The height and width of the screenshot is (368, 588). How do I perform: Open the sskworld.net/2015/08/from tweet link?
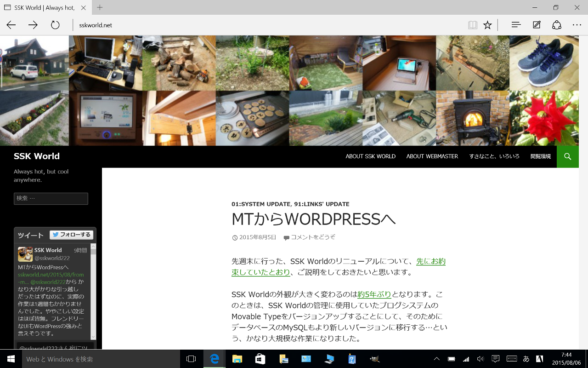(51, 275)
